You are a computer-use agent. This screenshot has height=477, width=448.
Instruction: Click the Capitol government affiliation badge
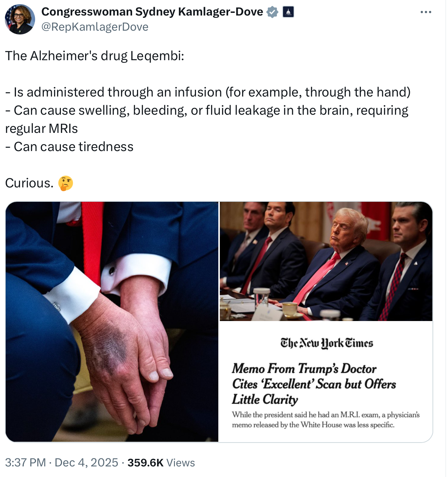click(x=288, y=12)
